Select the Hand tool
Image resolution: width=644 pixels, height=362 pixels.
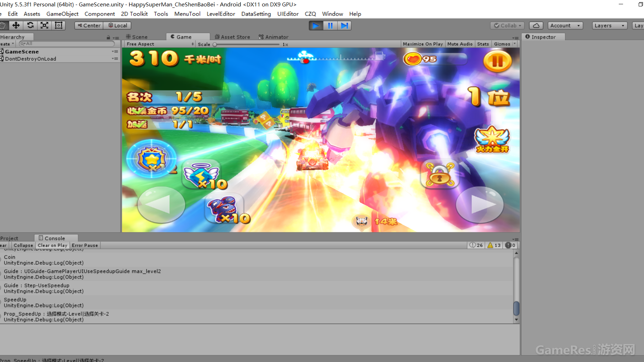[x=3, y=26]
